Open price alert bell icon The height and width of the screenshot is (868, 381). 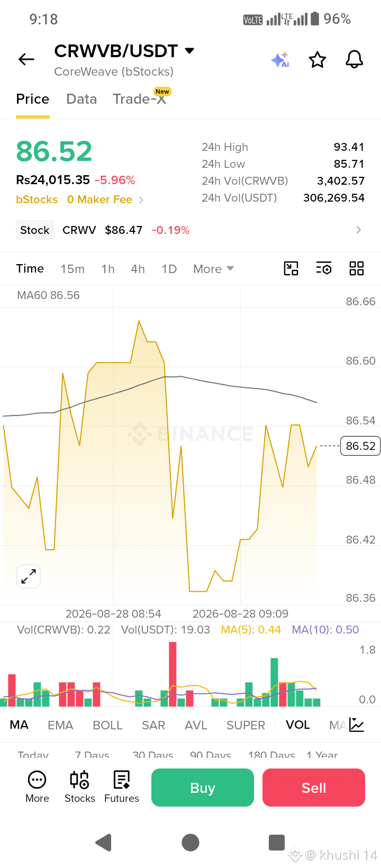click(x=355, y=59)
